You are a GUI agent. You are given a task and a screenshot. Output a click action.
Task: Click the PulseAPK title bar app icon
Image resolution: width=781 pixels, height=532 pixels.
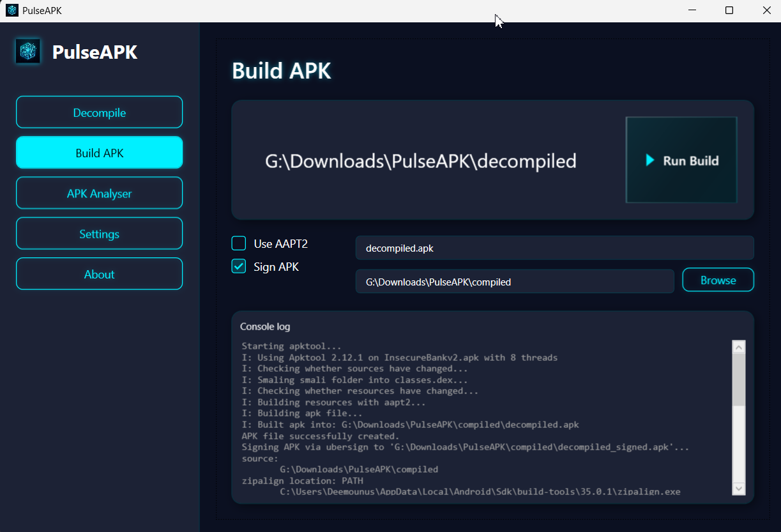pos(12,11)
